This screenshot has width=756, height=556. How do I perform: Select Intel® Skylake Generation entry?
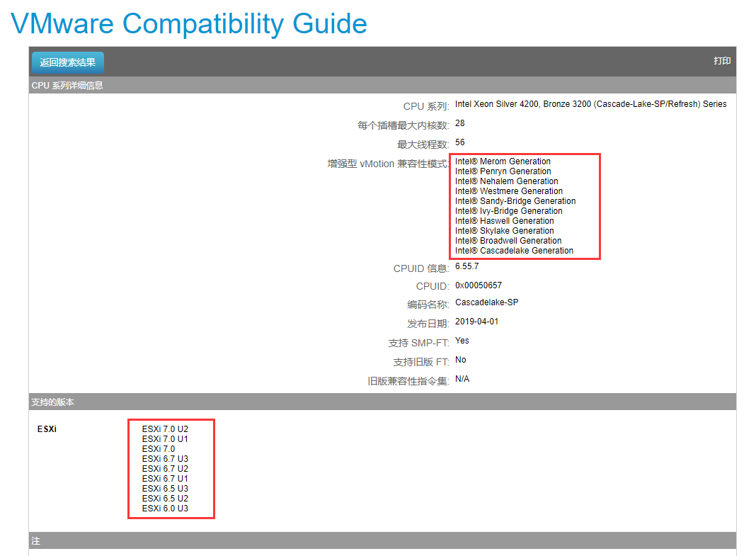click(x=504, y=230)
